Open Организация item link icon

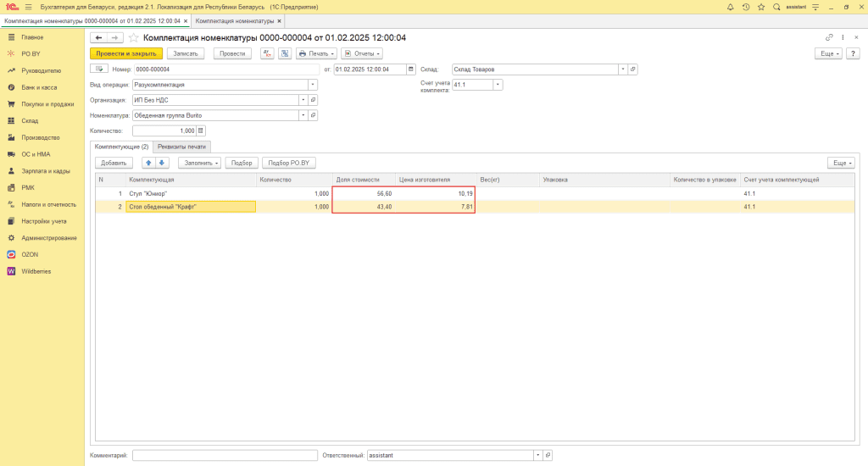tap(313, 100)
